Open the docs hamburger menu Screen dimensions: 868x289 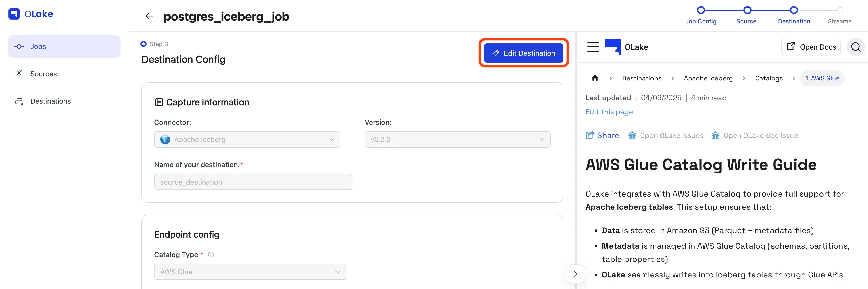tap(593, 47)
